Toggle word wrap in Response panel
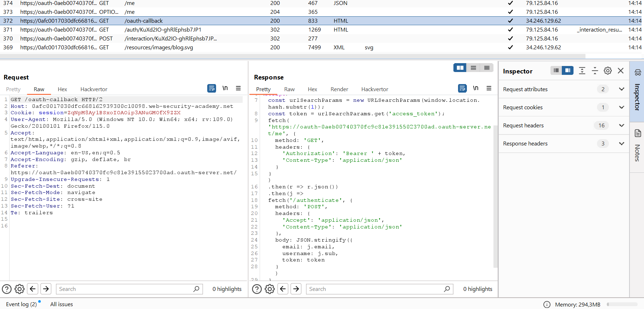Screen dimensions: 644x309 [x=462, y=88]
